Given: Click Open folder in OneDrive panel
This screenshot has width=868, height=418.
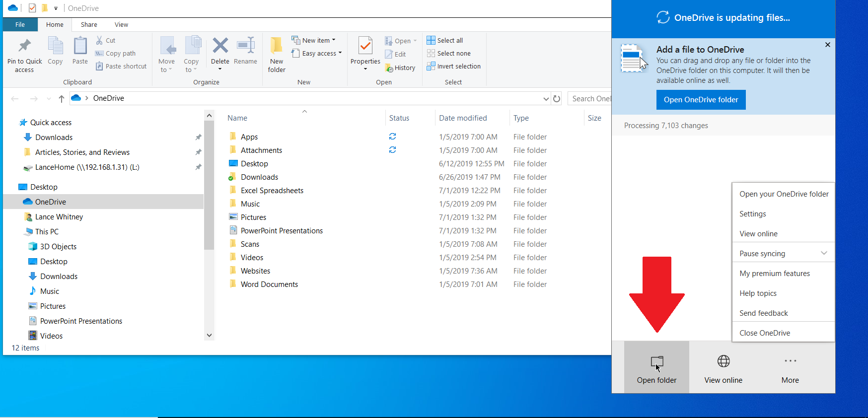Looking at the screenshot, I should click(x=656, y=367).
